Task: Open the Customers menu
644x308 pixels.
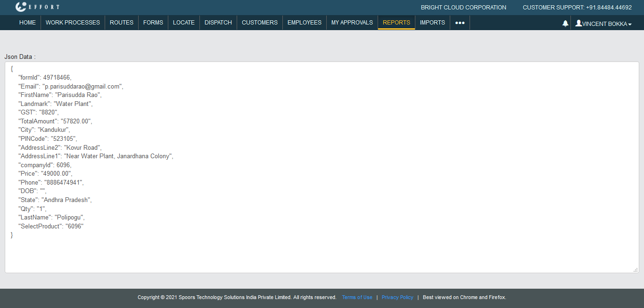Action: tap(260, 23)
